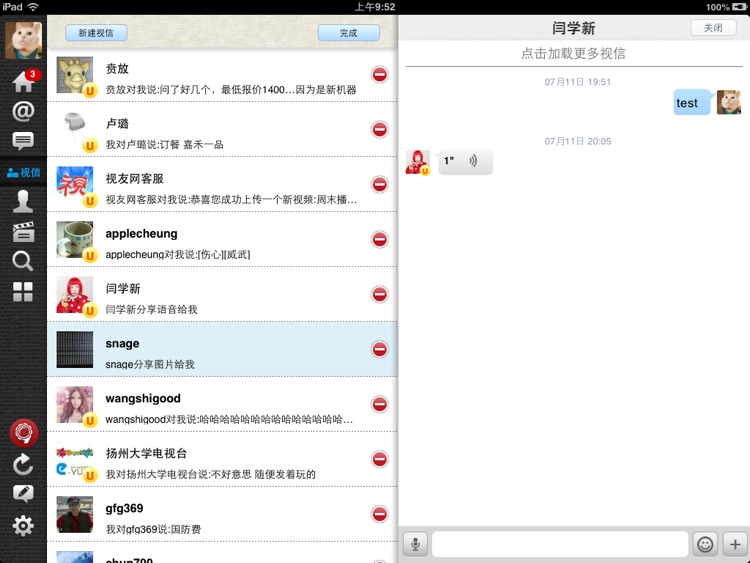Delete the wangshigood conversation with red minus
The width and height of the screenshot is (750, 563).
(380, 405)
